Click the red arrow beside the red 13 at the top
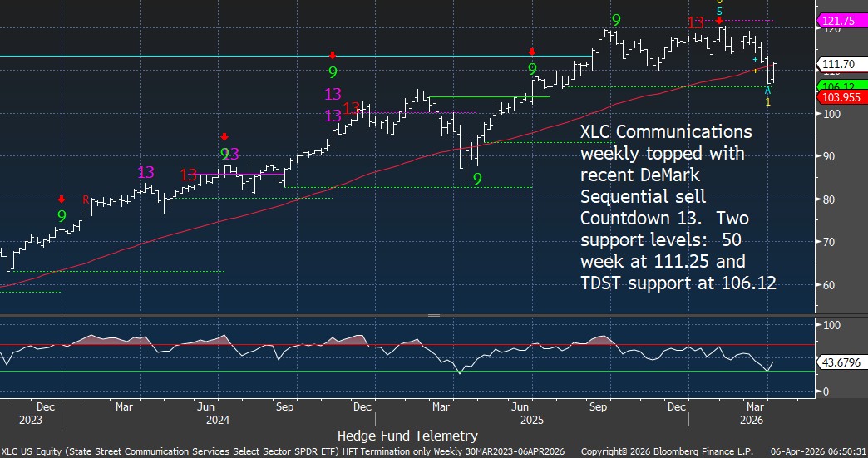868x458 pixels. point(720,17)
